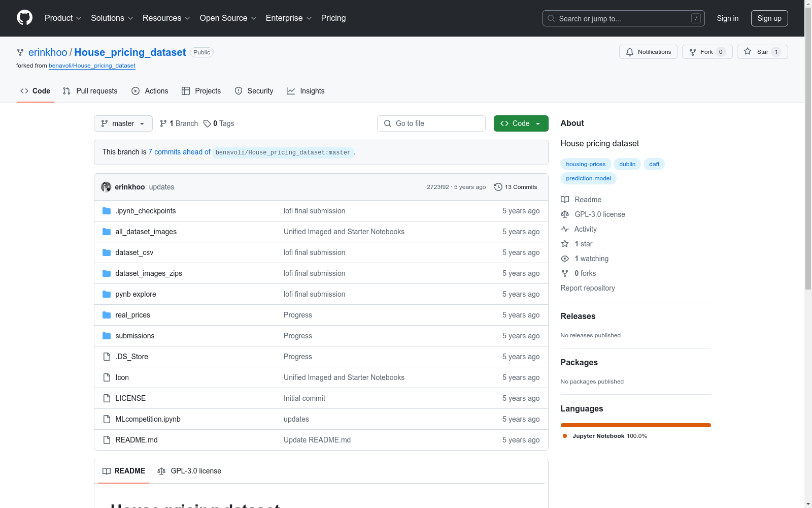Image resolution: width=812 pixels, height=508 pixels.
Task: Switch to the Security tab
Action: pyautogui.click(x=254, y=91)
